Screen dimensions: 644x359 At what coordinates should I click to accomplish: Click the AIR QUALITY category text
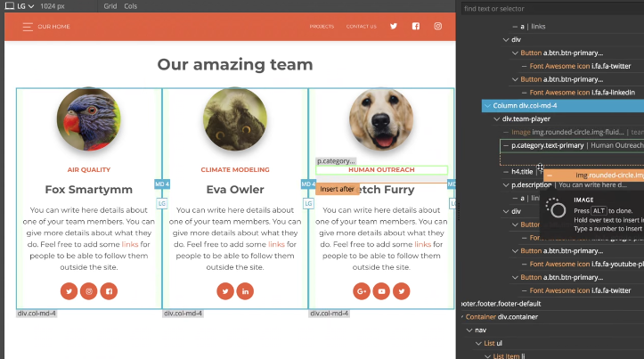tap(89, 169)
